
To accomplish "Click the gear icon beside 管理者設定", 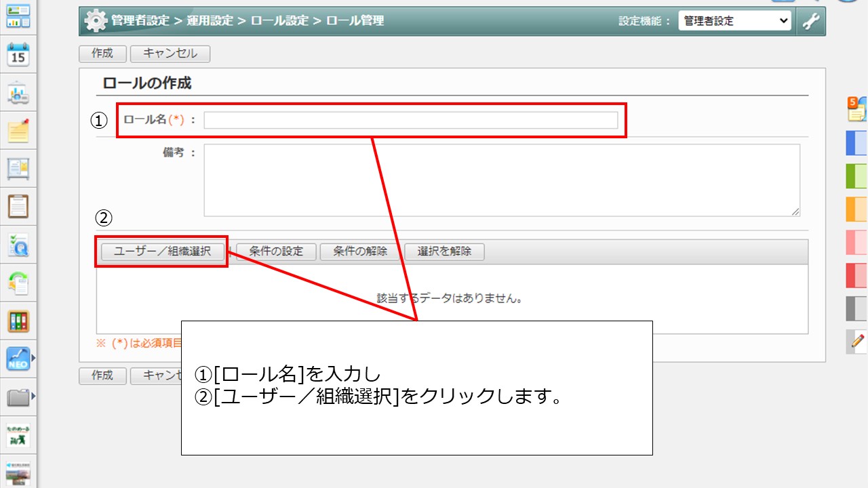I will click(x=96, y=21).
